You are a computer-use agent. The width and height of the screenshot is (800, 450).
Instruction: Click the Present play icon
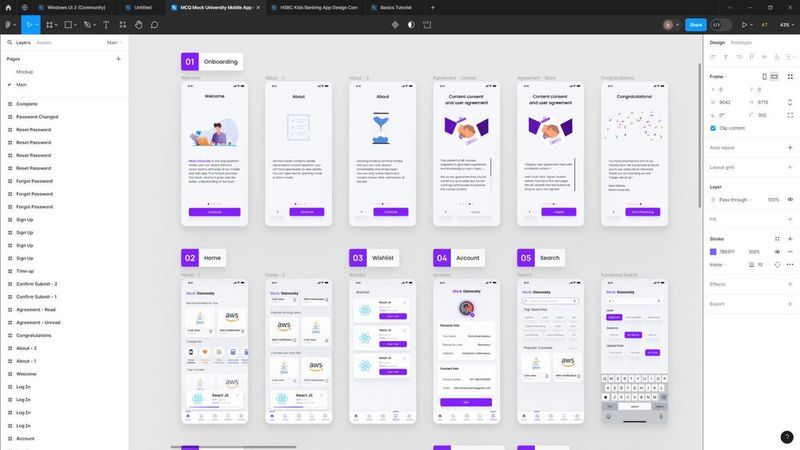coord(744,24)
